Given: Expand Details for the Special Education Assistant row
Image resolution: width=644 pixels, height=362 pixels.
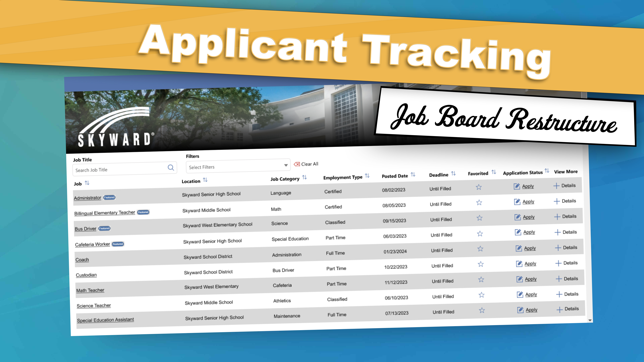Looking at the screenshot, I should (568, 309).
